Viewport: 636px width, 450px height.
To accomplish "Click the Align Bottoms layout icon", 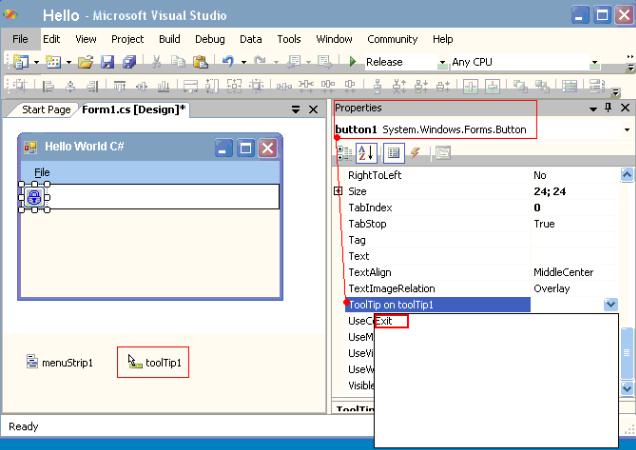I will click(163, 86).
